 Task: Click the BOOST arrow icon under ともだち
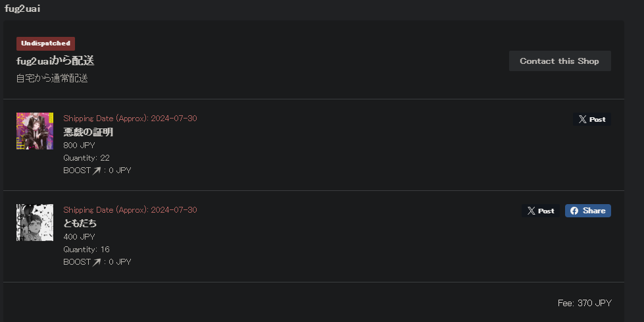(x=97, y=262)
